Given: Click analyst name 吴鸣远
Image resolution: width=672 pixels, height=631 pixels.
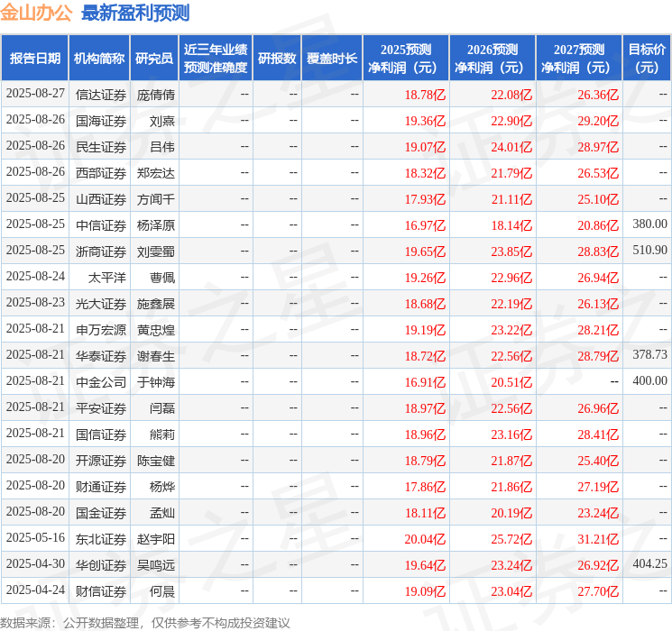Looking at the screenshot, I should tap(156, 565).
